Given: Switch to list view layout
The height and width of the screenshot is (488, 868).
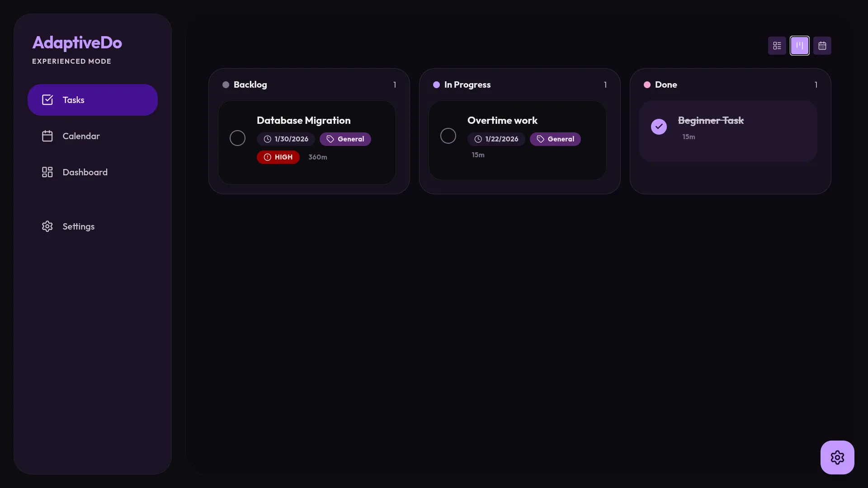Looking at the screenshot, I should coord(777,46).
